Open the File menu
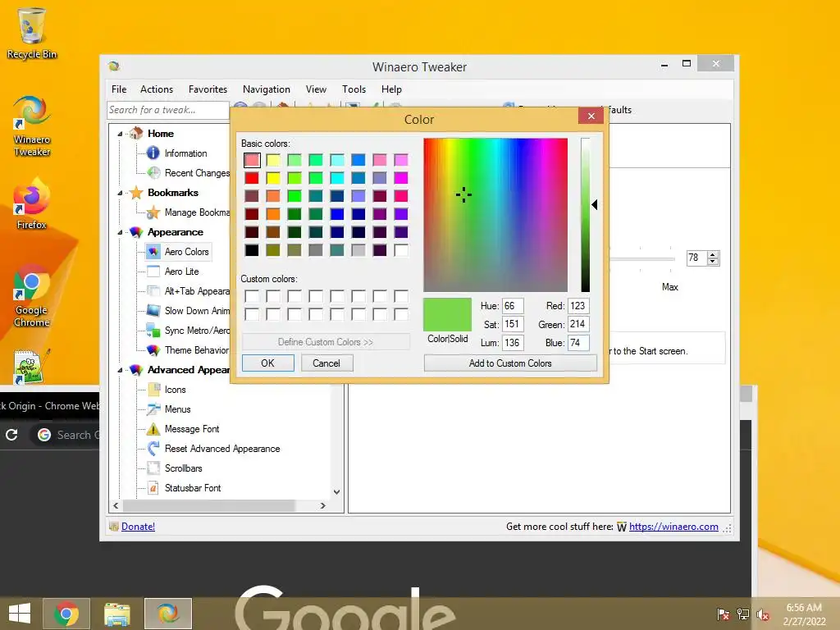 tap(119, 89)
